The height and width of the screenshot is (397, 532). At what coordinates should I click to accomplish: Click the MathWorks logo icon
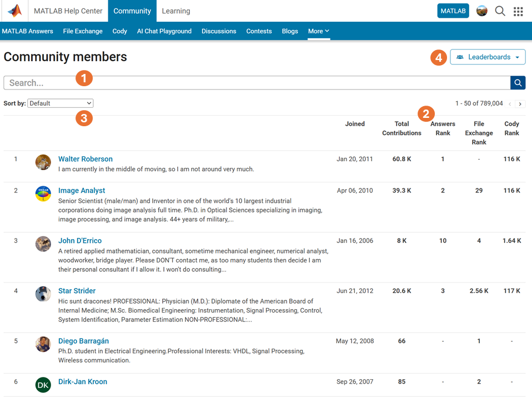pos(14,11)
